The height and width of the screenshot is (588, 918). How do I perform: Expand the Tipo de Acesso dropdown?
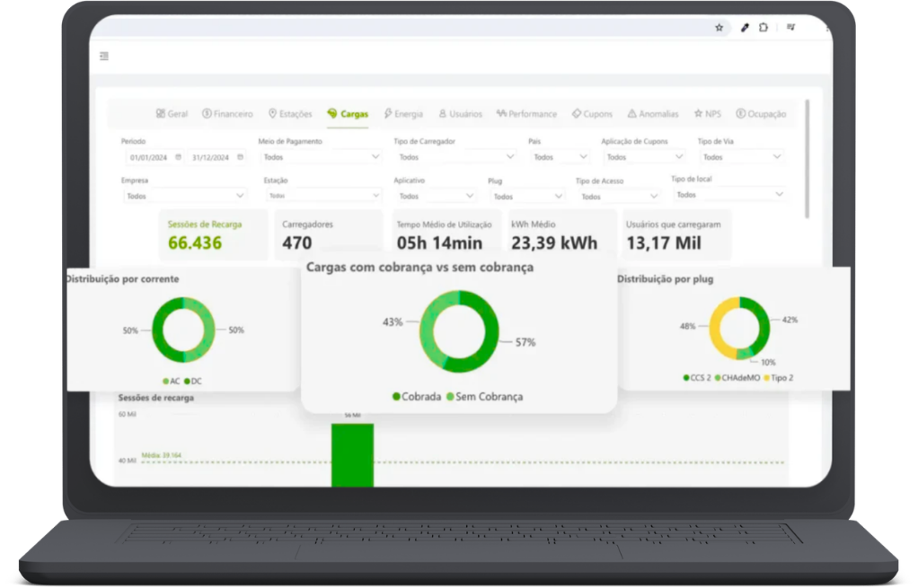tap(619, 197)
